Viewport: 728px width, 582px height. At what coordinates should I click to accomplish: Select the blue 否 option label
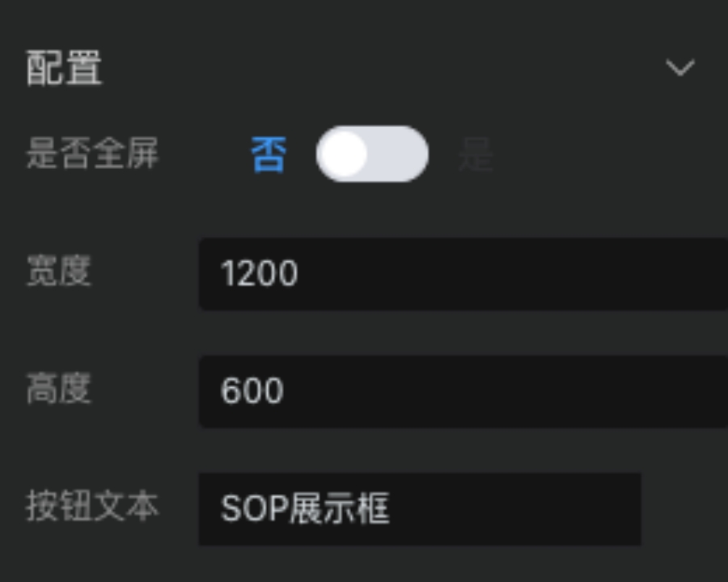pos(269,154)
